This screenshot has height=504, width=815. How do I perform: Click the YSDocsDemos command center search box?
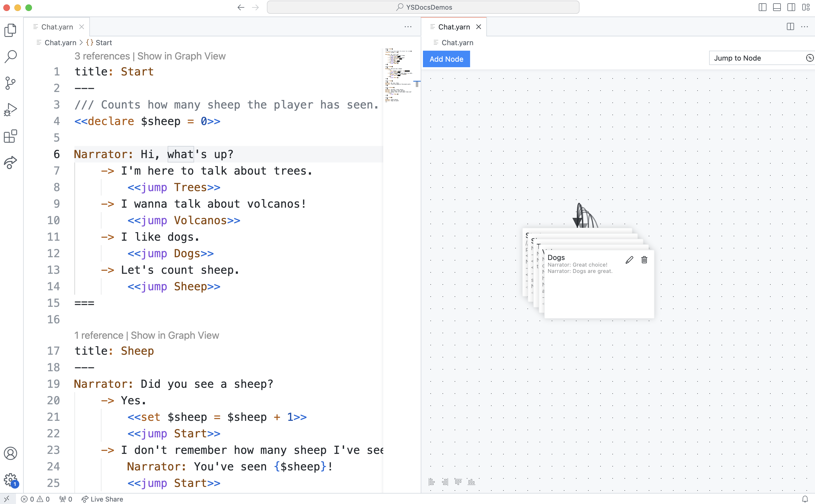click(x=423, y=7)
